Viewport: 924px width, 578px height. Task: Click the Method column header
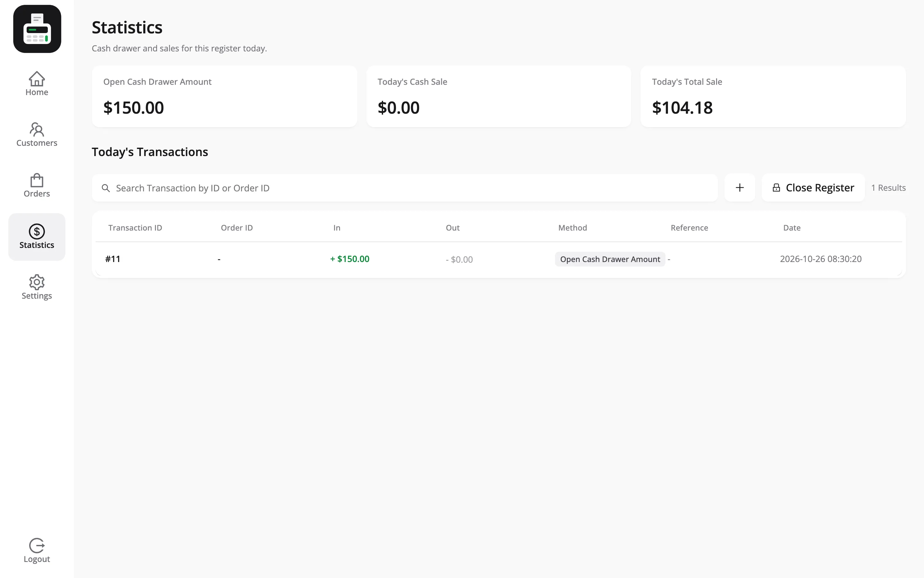pyautogui.click(x=572, y=228)
